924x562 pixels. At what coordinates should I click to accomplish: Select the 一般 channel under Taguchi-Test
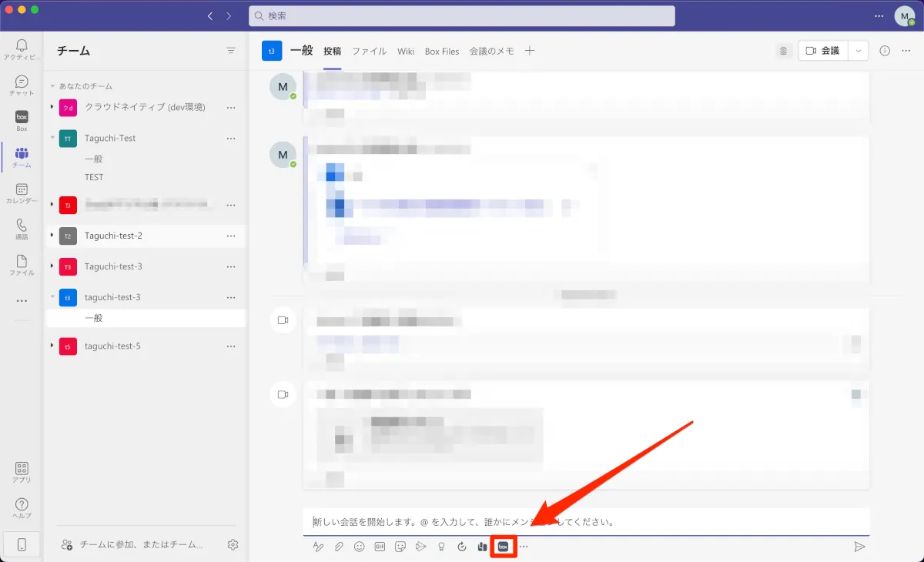pos(94,159)
